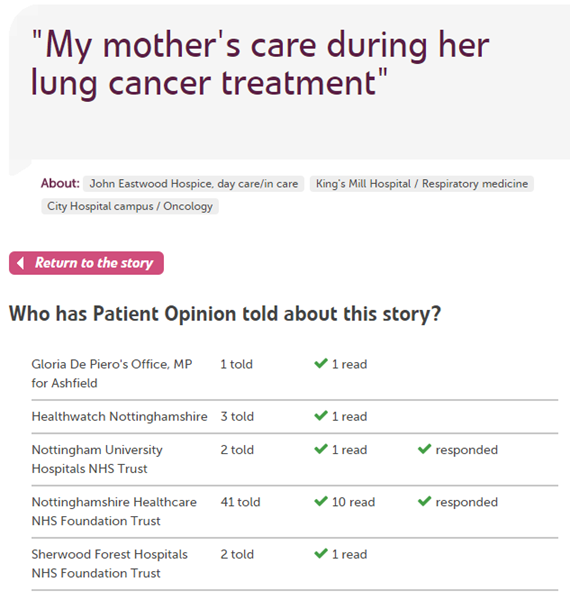Click the 41 told count
This screenshot has height=600, width=570.
tap(240, 502)
